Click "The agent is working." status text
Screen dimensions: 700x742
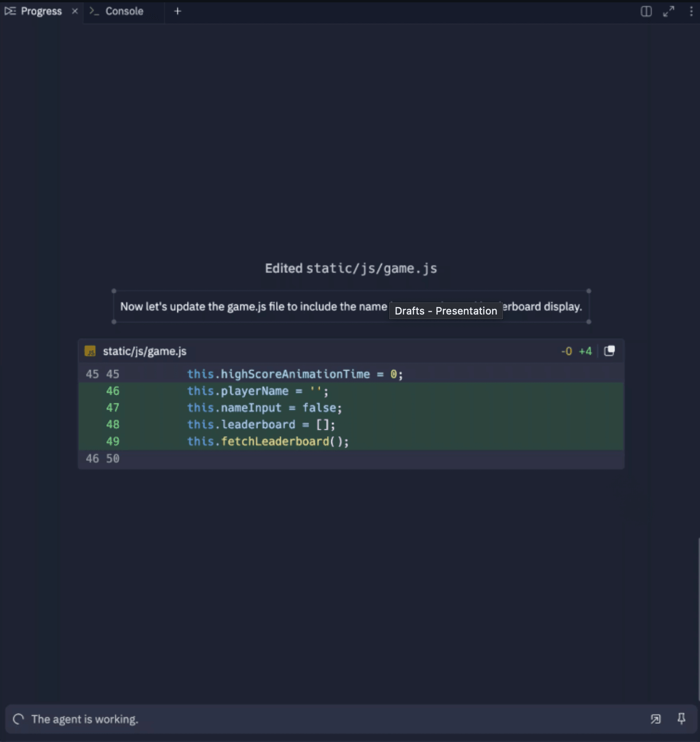click(x=85, y=719)
